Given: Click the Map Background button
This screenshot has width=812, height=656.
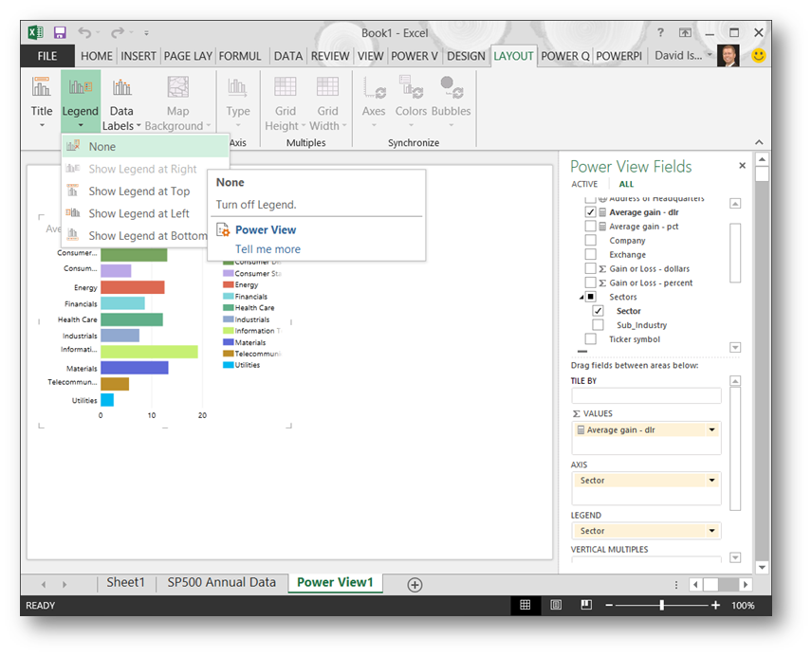Looking at the screenshot, I should 177,102.
